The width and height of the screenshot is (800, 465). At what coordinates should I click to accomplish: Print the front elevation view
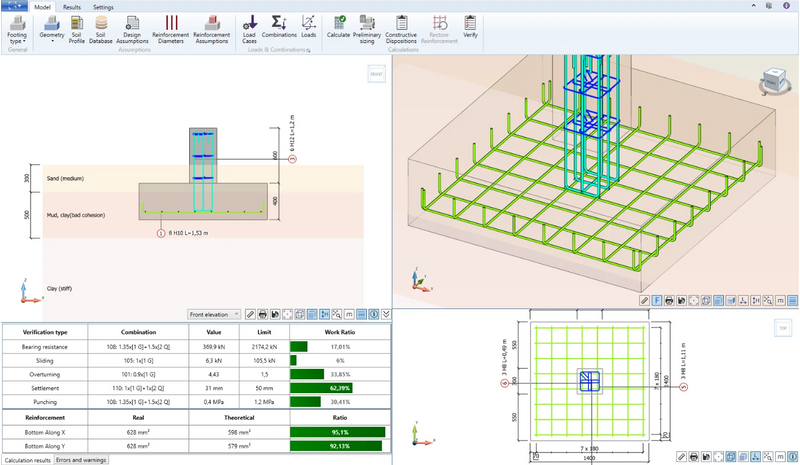point(263,314)
